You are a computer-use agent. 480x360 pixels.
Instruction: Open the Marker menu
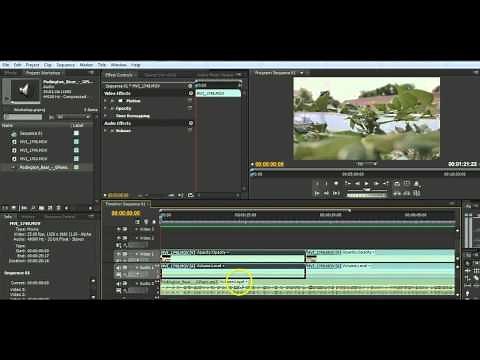point(86,65)
